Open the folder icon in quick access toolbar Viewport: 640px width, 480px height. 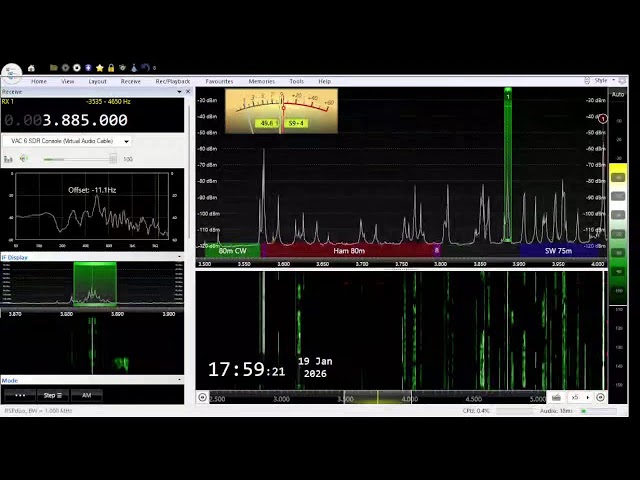click(53, 68)
